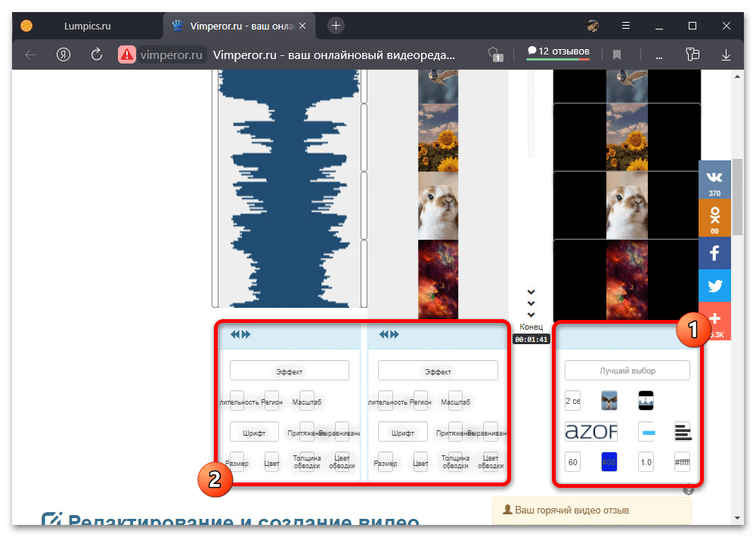Open the Лучший выбор effect field
756x537 pixels.
(x=627, y=371)
